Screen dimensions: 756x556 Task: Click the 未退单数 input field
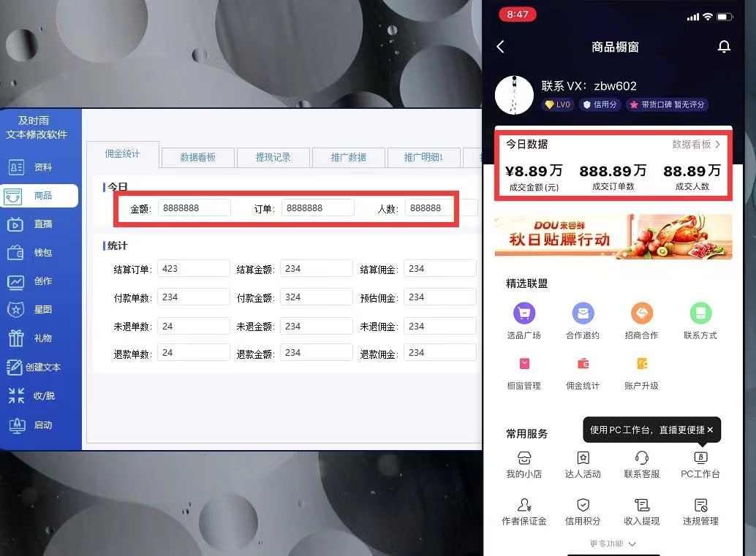tap(193, 326)
